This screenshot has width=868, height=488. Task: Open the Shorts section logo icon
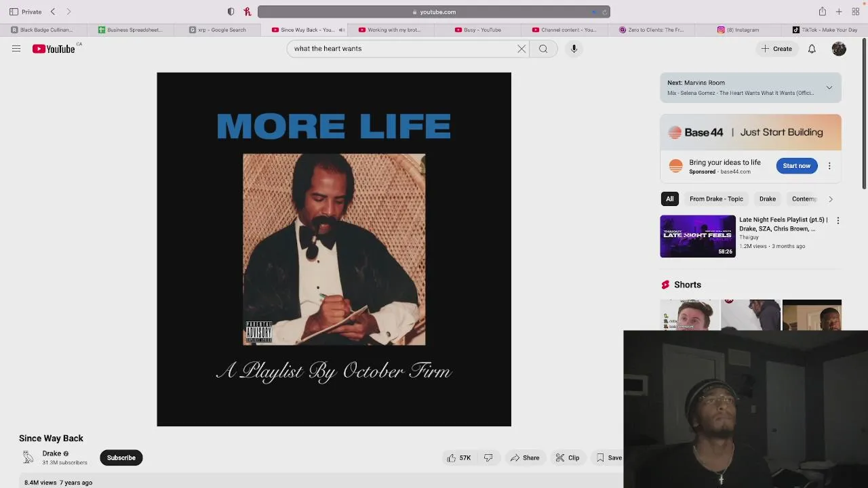[665, 285]
